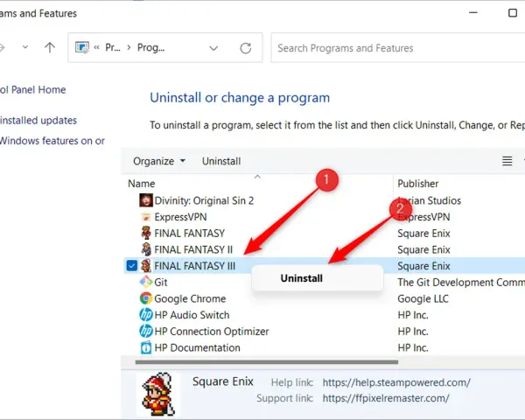Click the Pr... breadcrumb segment
This screenshot has height=420, width=525.
[113, 47]
